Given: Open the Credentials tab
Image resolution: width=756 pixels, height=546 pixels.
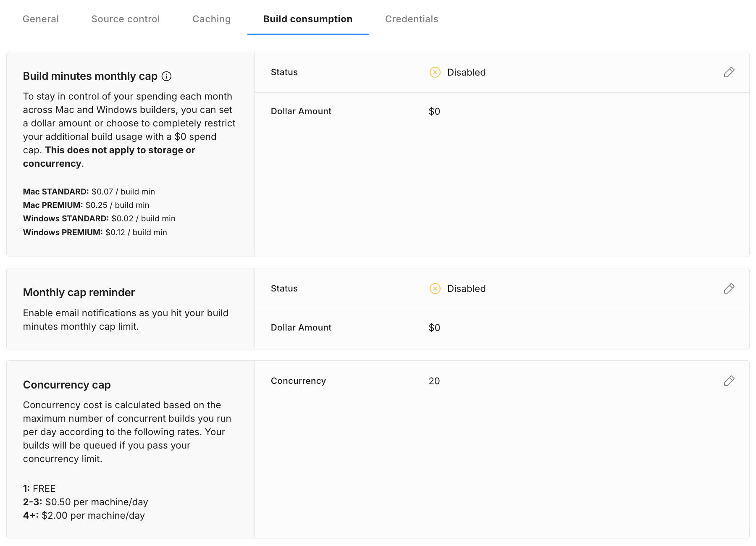Looking at the screenshot, I should 411,19.
